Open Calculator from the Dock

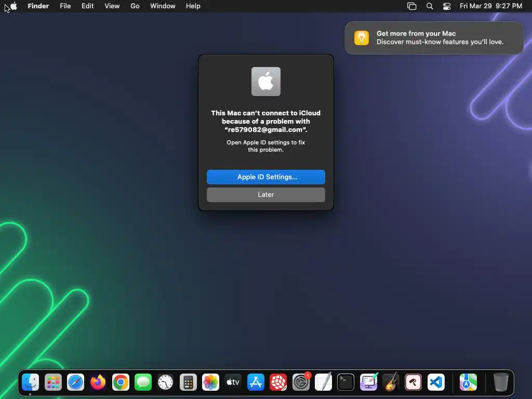pos(188,382)
